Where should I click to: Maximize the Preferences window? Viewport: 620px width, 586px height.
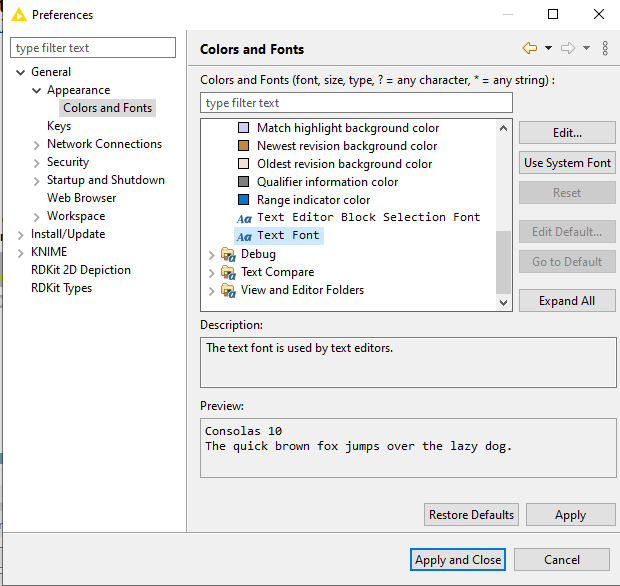553,14
